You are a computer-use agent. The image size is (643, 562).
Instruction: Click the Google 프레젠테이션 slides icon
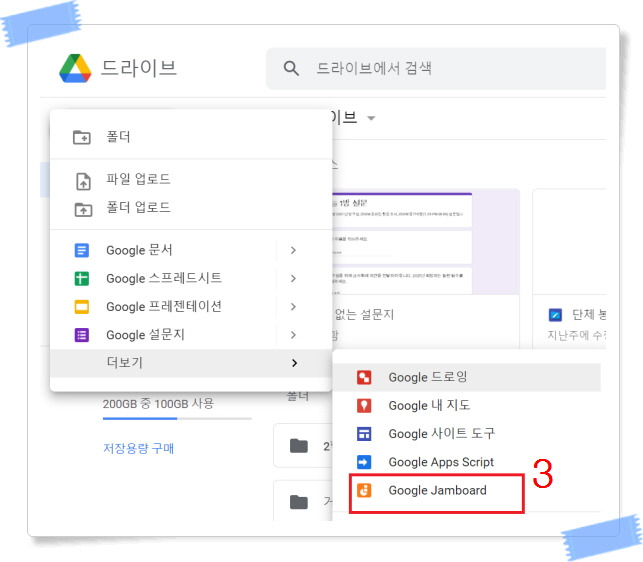pyautogui.click(x=81, y=306)
